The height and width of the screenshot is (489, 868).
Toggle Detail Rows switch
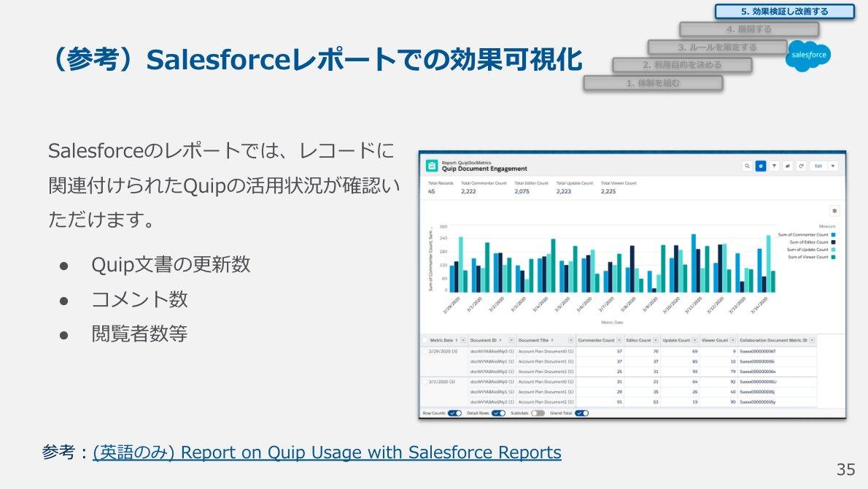(498, 413)
